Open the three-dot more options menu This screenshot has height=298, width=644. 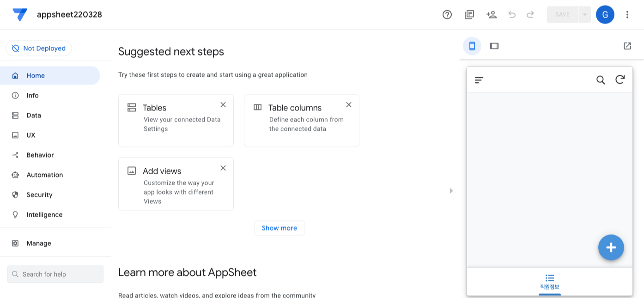pyautogui.click(x=627, y=14)
